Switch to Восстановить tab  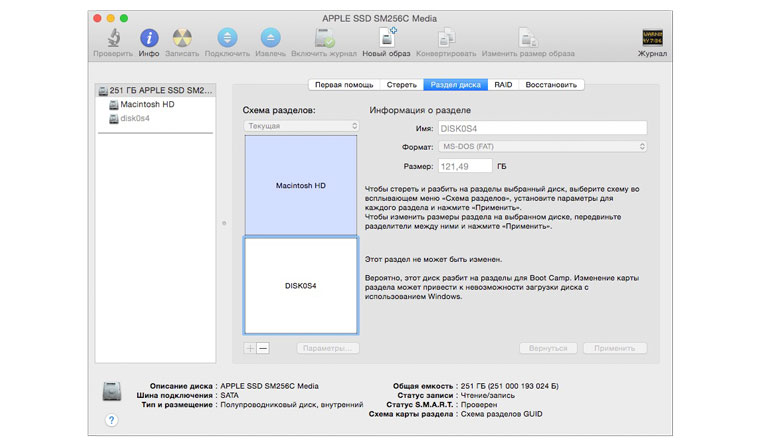(x=551, y=85)
